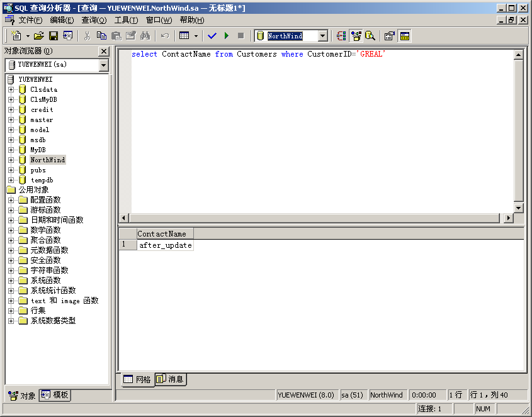Expand the ClsMyDB database node
532x417 pixels.
coord(11,99)
